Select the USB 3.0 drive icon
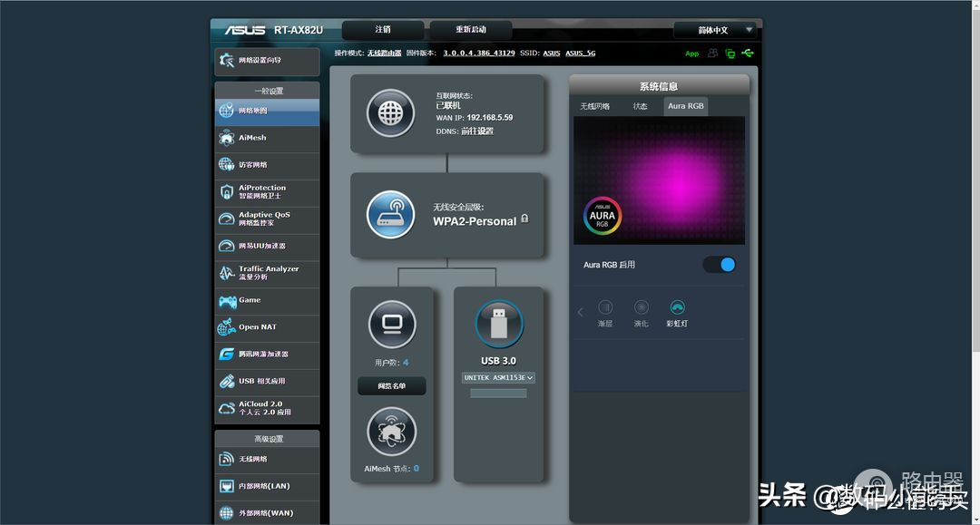 (x=499, y=322)
